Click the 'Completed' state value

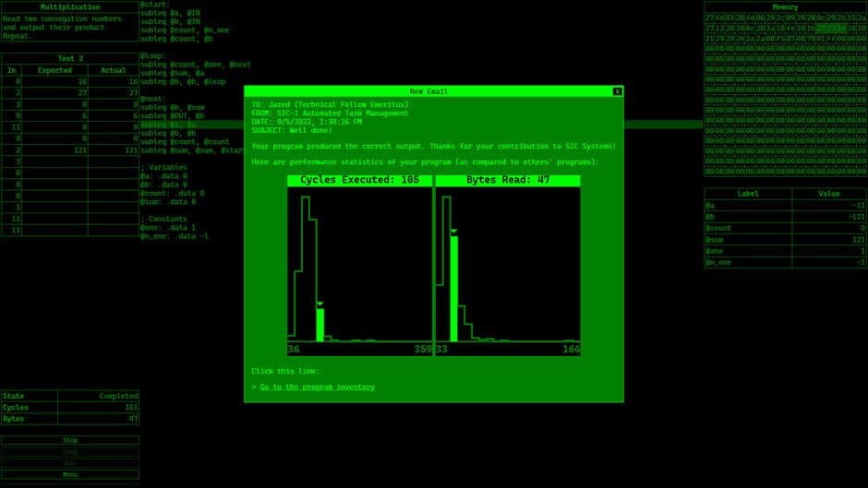(118, 396)
